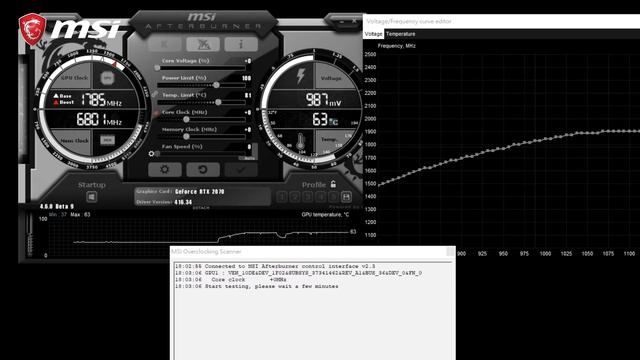Viewport: 640px width, 360px height.
Task: Close the MSI Overclocking Scanner window
Action: (450, 251)
